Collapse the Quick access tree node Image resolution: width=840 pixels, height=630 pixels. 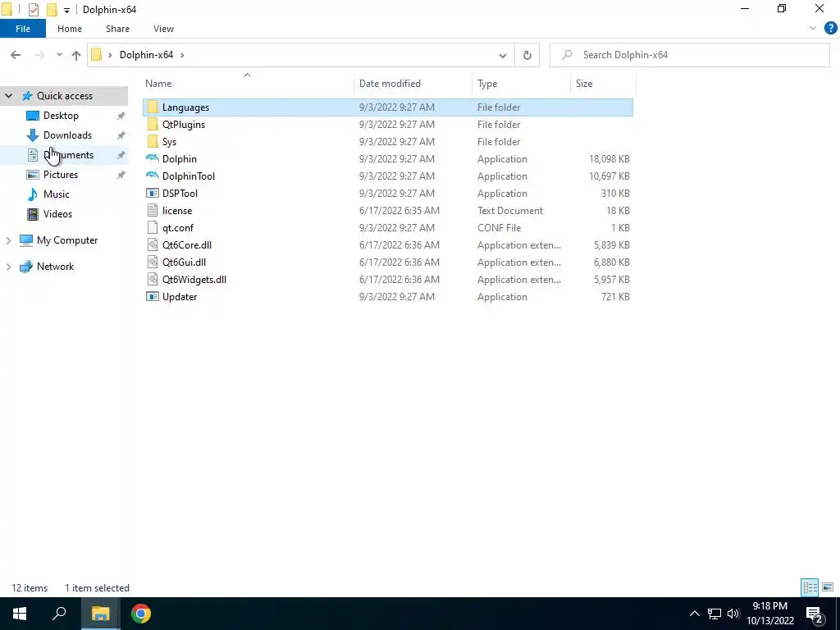tap(8, 96)
